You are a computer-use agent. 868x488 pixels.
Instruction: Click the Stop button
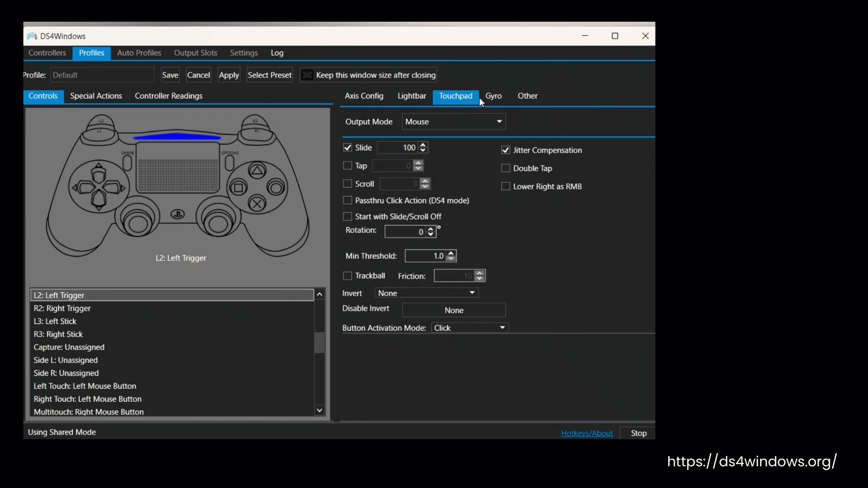coord(638,433)
